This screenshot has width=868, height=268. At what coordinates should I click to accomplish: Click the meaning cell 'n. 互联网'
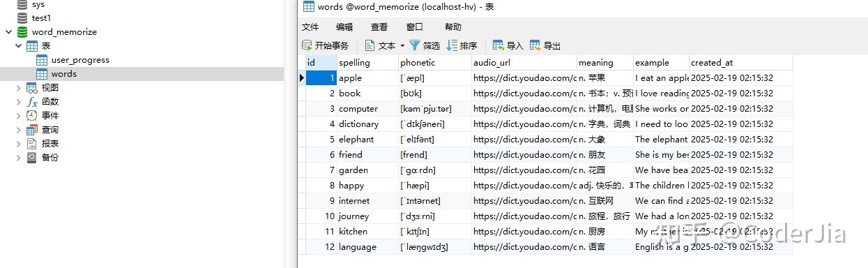(x=605, y=201)
